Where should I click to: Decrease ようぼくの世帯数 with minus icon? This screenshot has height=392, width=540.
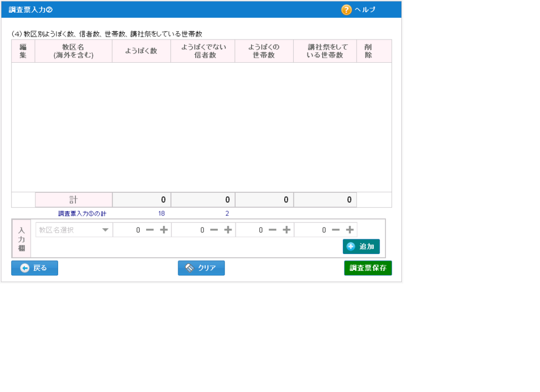(x=272, y=230)
